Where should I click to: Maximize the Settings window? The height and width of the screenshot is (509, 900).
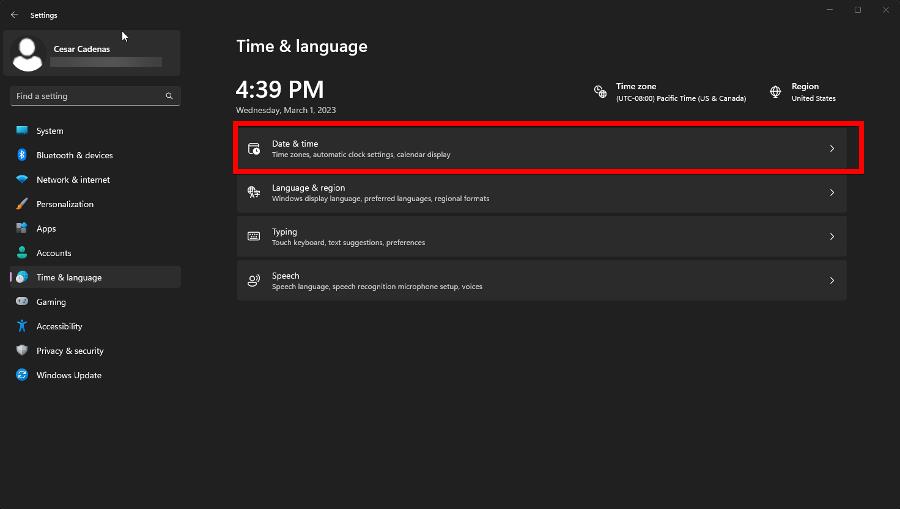[858, 10]
